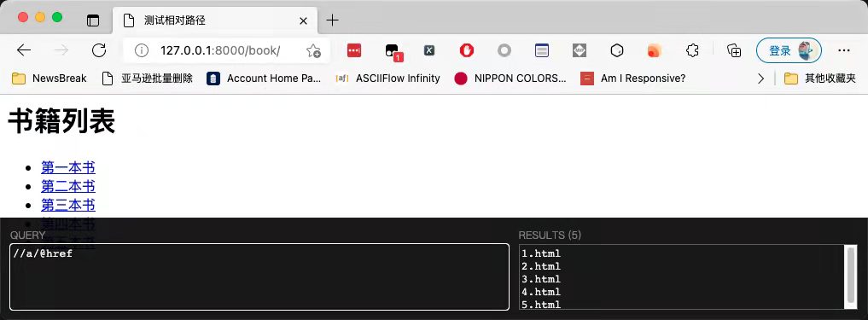Go back with the browser back arrow
868x320 pixels.
tap(24, 50)
